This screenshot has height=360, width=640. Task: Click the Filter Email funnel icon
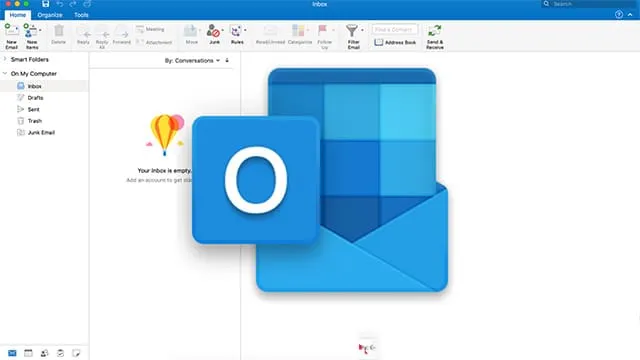pos(352,31)
